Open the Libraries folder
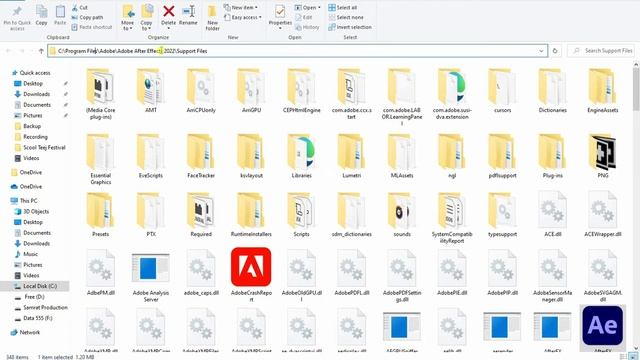The image size is (640, 360). (301, 157)
